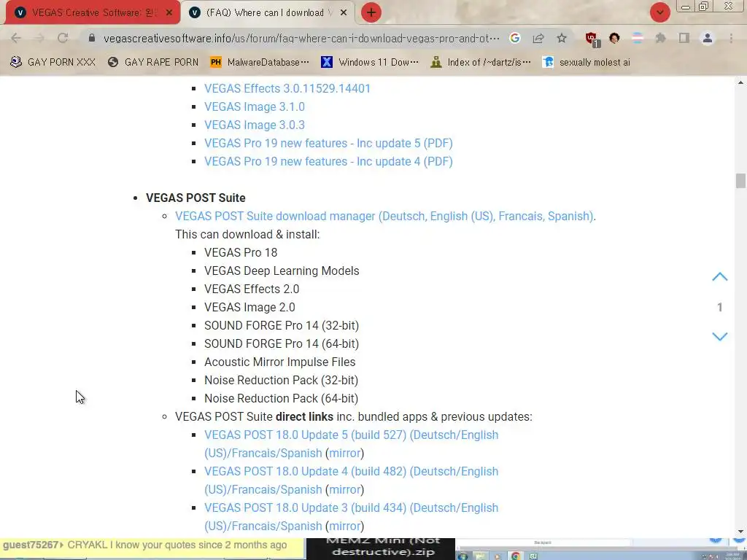747x560 pixels.
Task: Select the VEGAS POST Suite heading
Action: [196, 198]
